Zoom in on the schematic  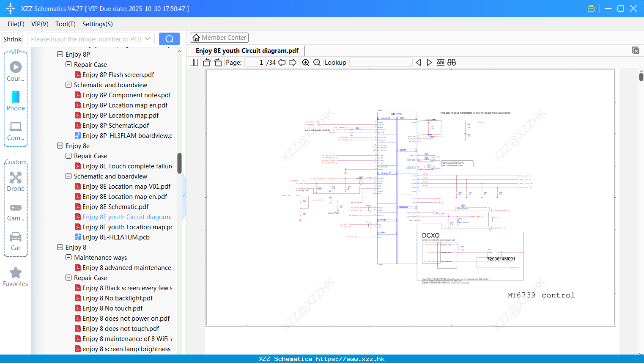pyautogui.click(x=306, y=62)
